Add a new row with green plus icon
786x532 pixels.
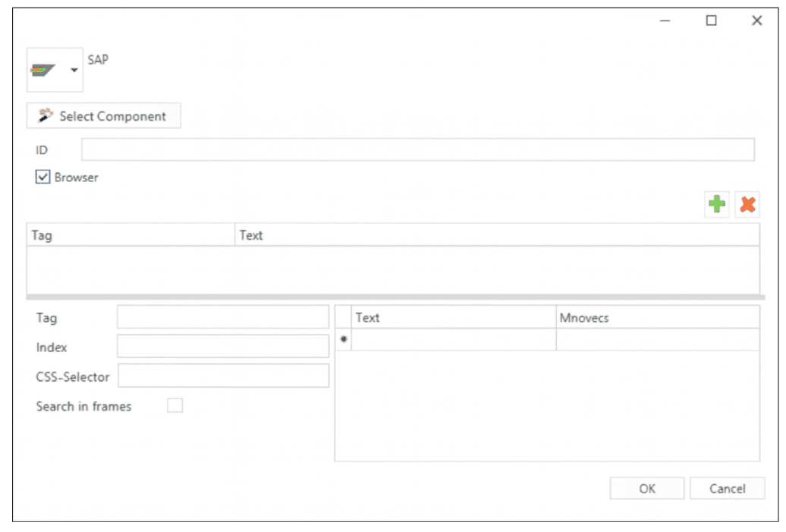(716, 204)
